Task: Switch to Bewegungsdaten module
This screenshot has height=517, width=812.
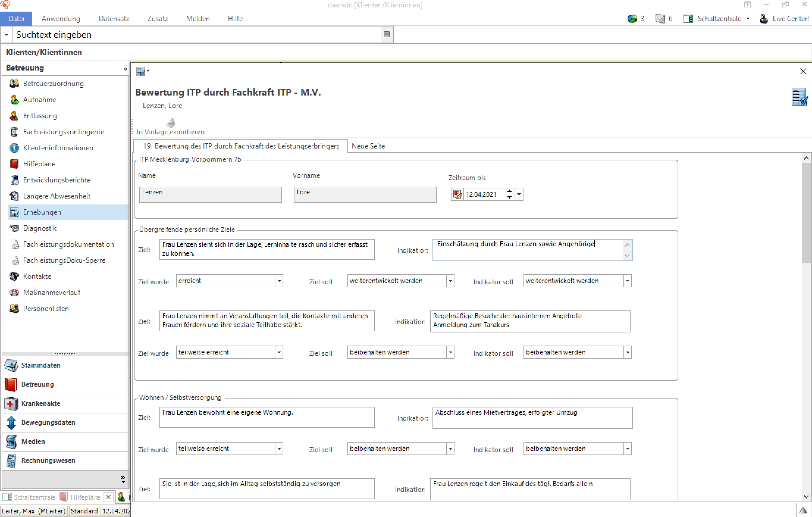Action: (x=66, y=423)
